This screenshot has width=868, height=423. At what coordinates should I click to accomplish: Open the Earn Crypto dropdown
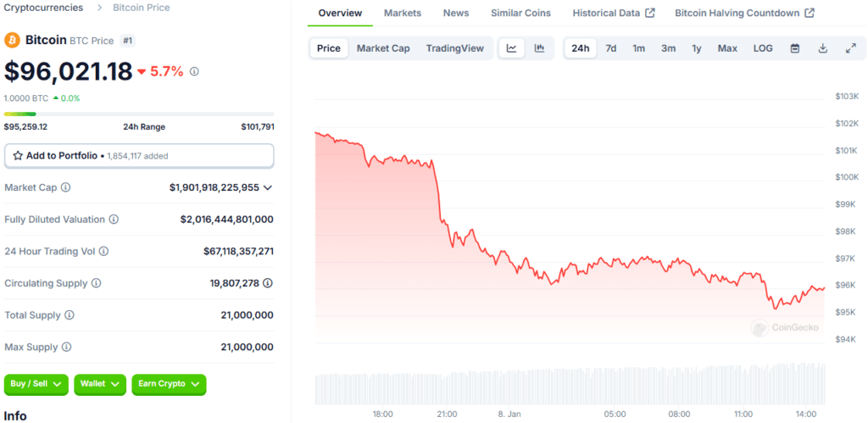[169, 384]
